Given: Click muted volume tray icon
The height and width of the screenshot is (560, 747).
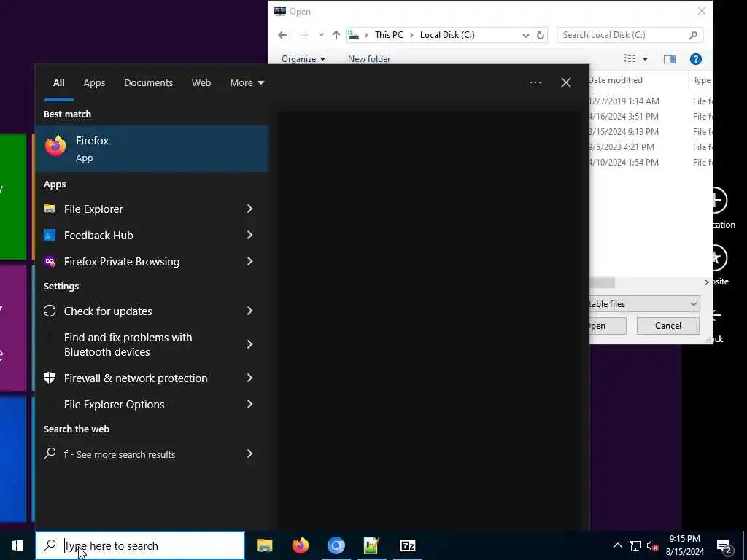Looking at the screenshot, I should point(652,545).
